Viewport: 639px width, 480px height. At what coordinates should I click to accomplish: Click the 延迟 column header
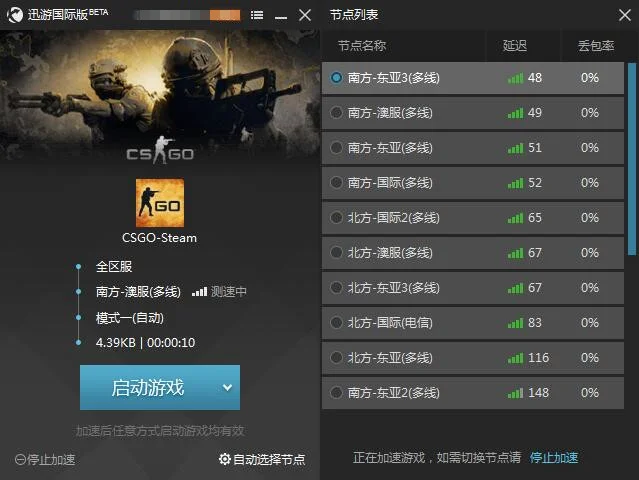pyautogui.click(x=515, y=46)
